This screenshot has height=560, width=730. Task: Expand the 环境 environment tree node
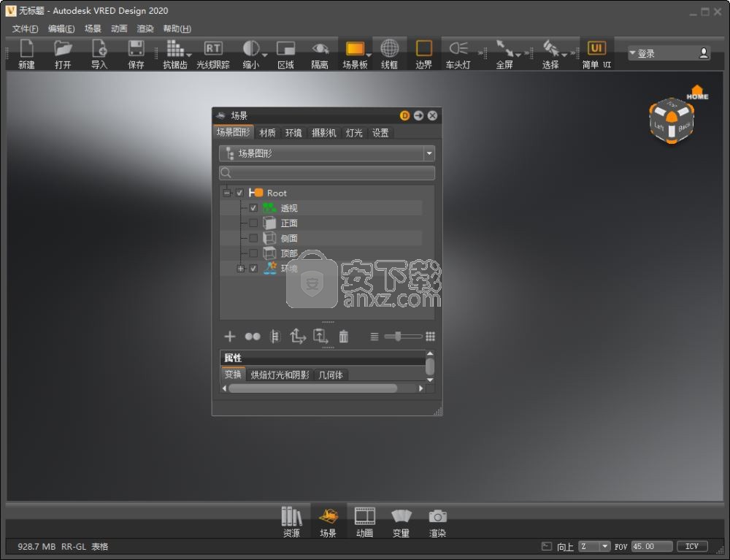pyautogui.click(x=241, y=269)
